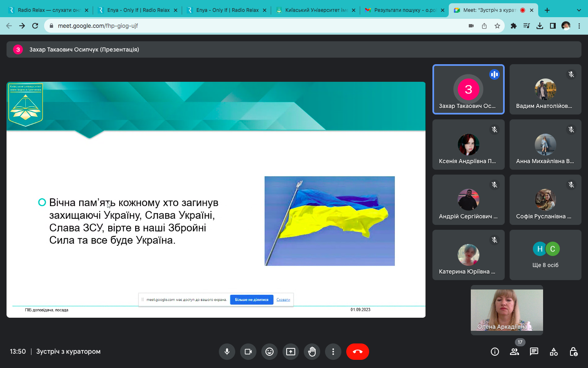Click the 'Більше не ділитися' button
588x368 pixels.
click(252, 300)
